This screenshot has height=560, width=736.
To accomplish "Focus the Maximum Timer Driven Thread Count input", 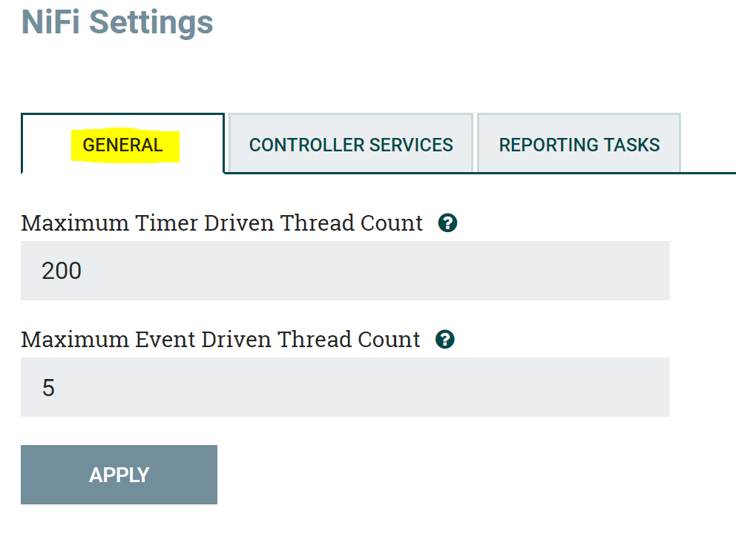I will pos(346,271).
